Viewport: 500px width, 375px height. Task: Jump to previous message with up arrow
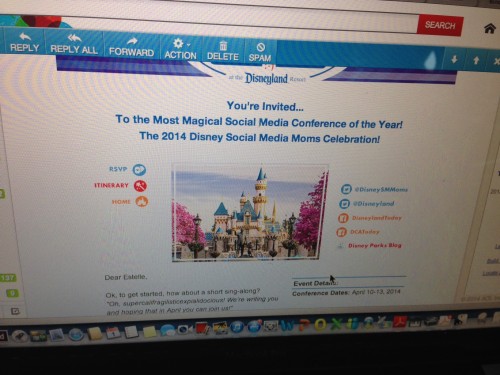476,60
